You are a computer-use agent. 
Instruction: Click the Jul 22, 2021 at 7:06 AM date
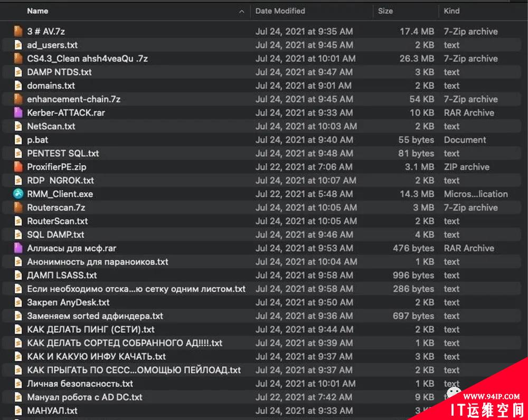click(304, 167)
